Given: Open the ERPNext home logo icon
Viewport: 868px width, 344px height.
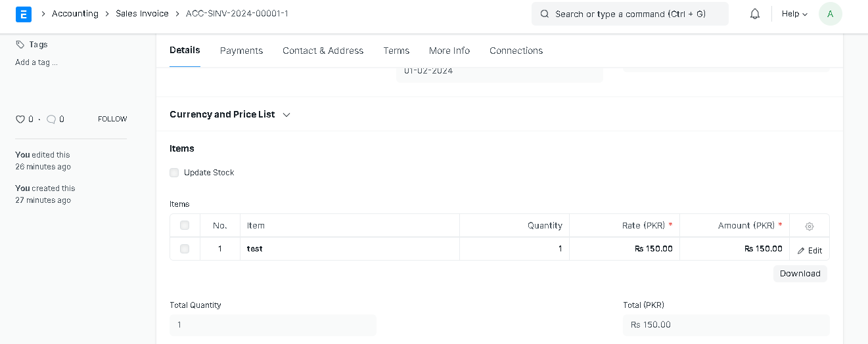Looking at the screenshot, I should click(x=24, y=14).
